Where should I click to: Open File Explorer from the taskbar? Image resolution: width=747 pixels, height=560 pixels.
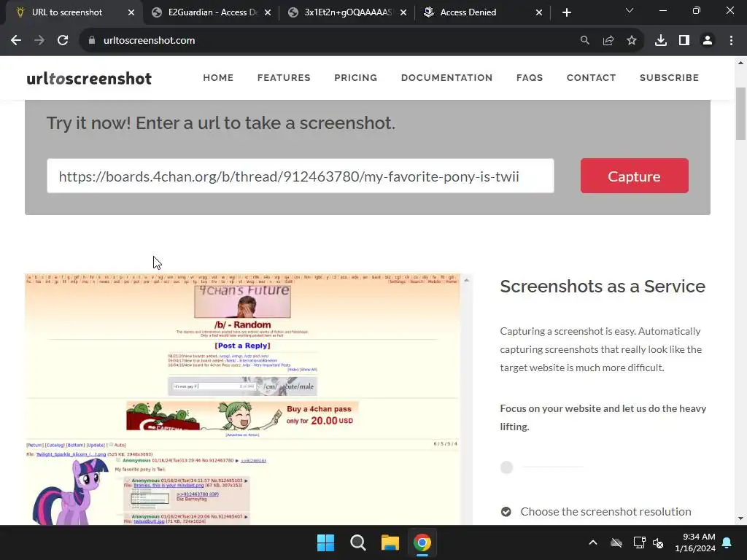tap(390, 542)
